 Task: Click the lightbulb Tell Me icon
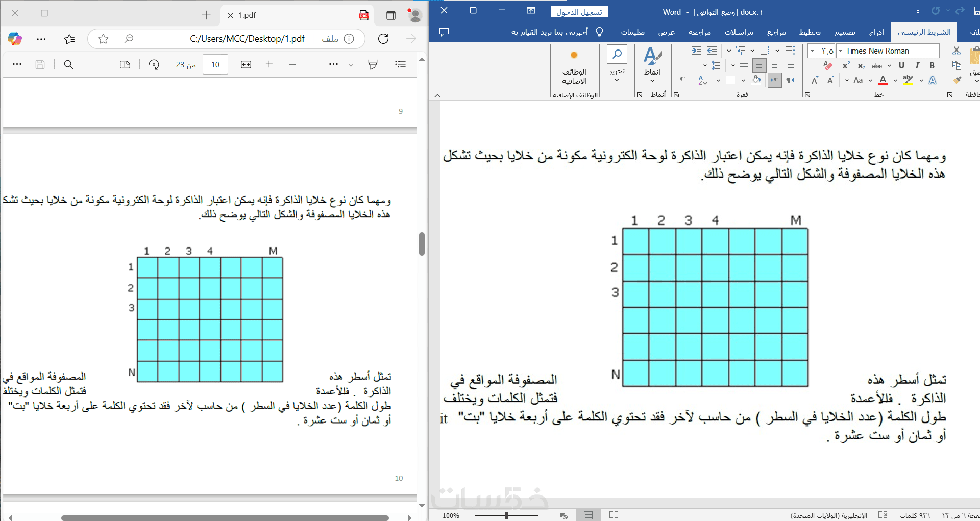[600, 32]
